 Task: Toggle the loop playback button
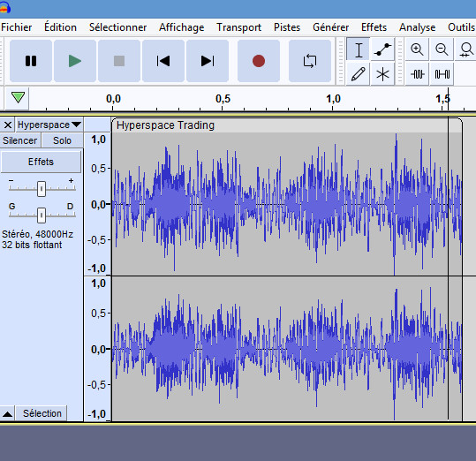pos(310,61)
